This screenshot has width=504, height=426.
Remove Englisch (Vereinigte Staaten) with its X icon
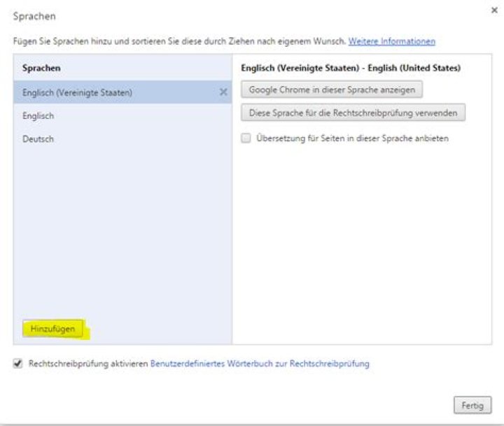click(x=223, y=92)
